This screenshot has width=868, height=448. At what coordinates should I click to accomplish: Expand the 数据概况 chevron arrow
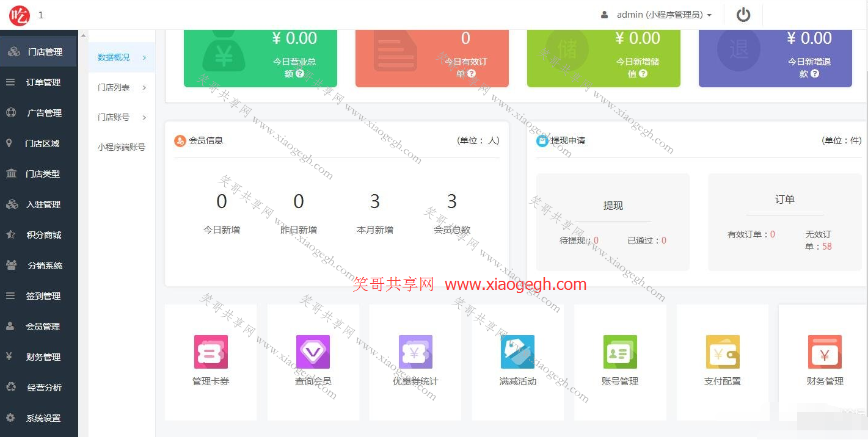click(x=145, y=57)
